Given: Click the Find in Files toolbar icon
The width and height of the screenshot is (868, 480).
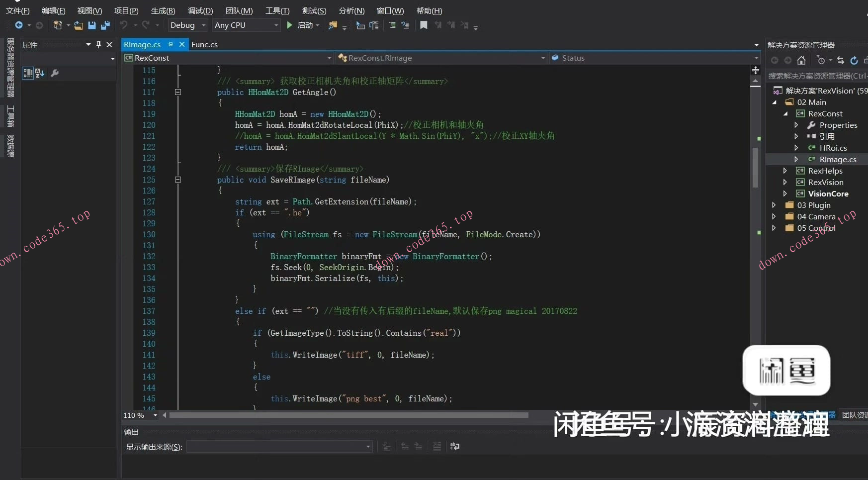Looking at the screenshot, I should click(x=333, y=25).
